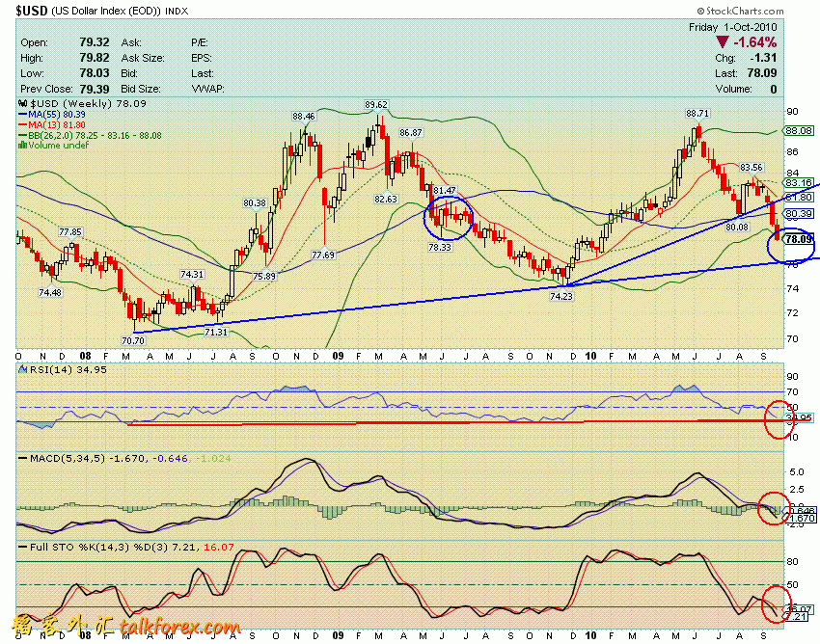Screen dimensions: 820x644
Task: Click the '09' year marker on price axis
Action: 338,357
